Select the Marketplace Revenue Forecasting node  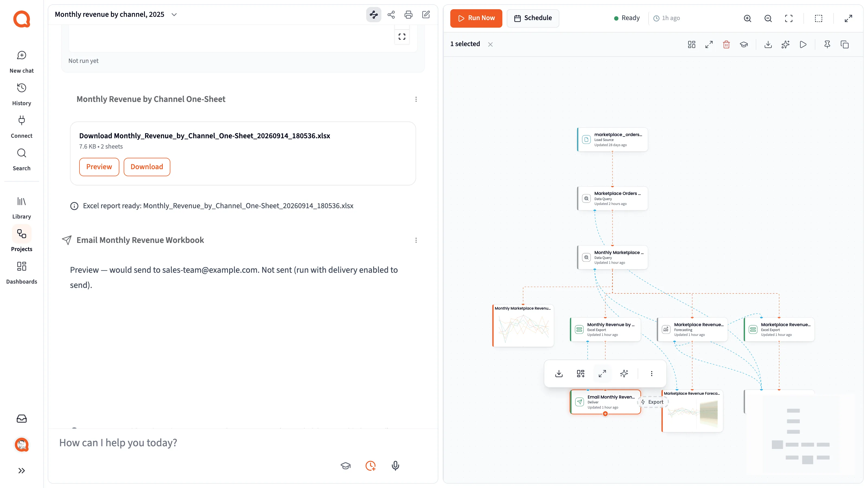(x=692, y=329)
